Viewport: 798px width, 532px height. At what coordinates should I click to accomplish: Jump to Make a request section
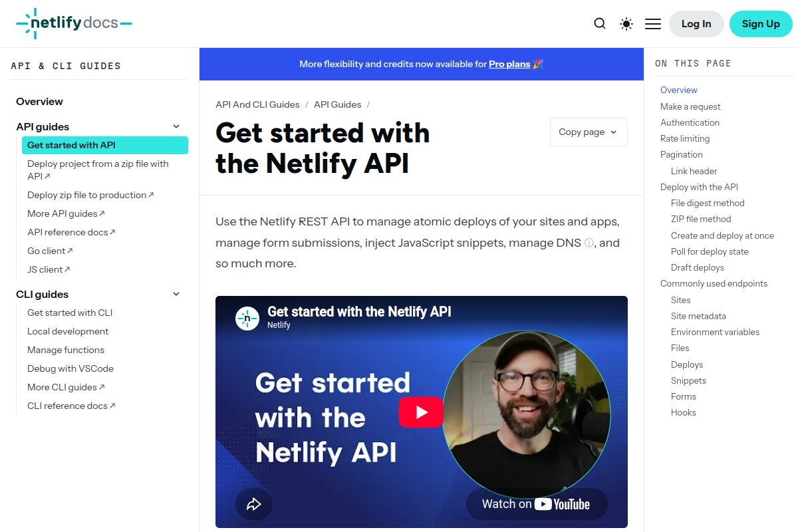click(690, 106)
